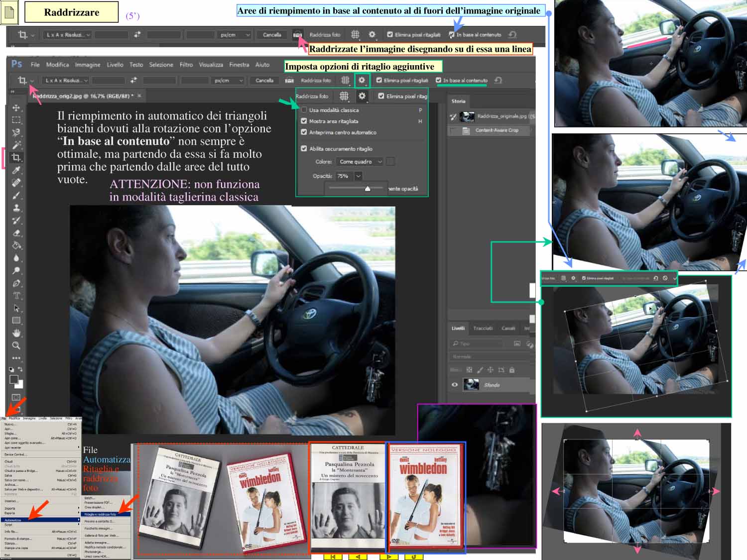Click the Cancella button in main window options bar
This screenshot has height=560, width=747.
pyautogui.click(x=264, y=80)
